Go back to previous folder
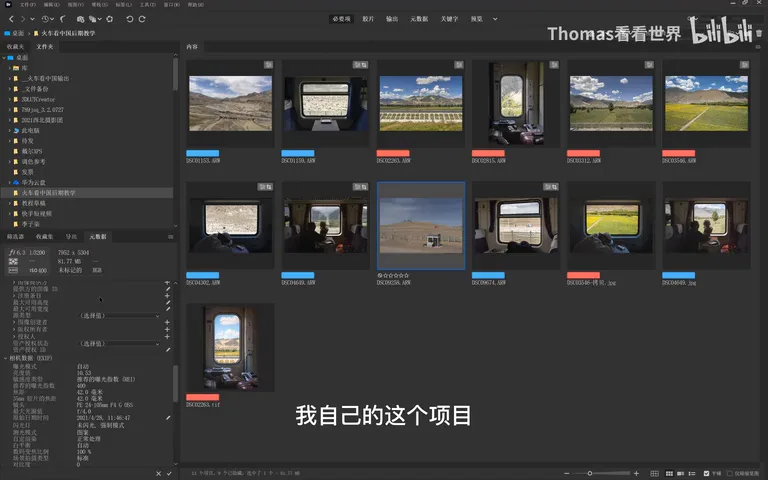Viewport: 768px width, 480px height. 11,19
